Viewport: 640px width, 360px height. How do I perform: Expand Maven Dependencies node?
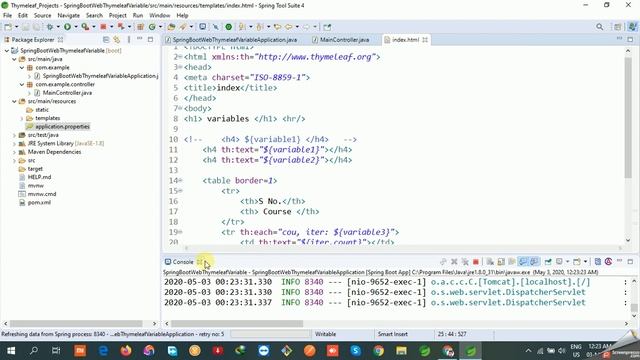[14, 152]
